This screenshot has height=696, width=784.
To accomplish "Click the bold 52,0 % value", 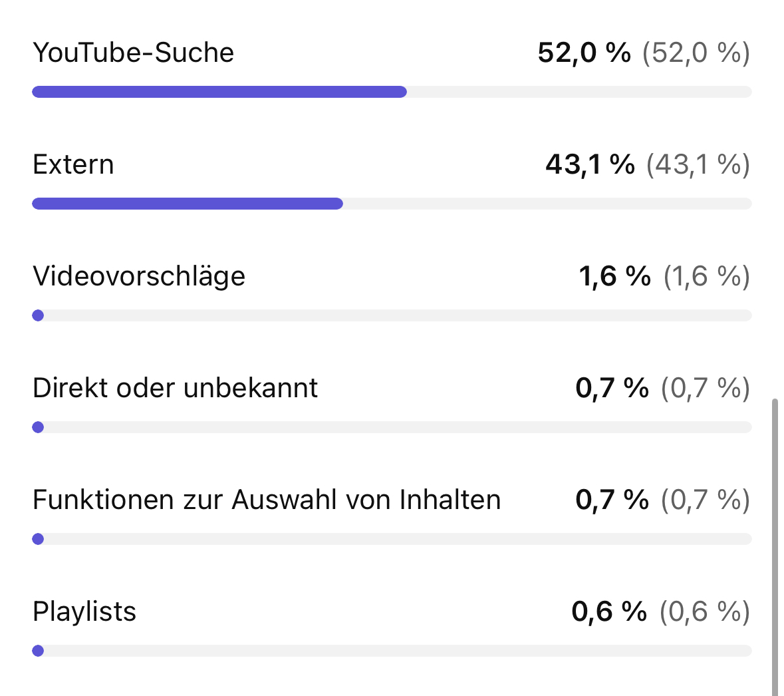I will click(584, 53).
